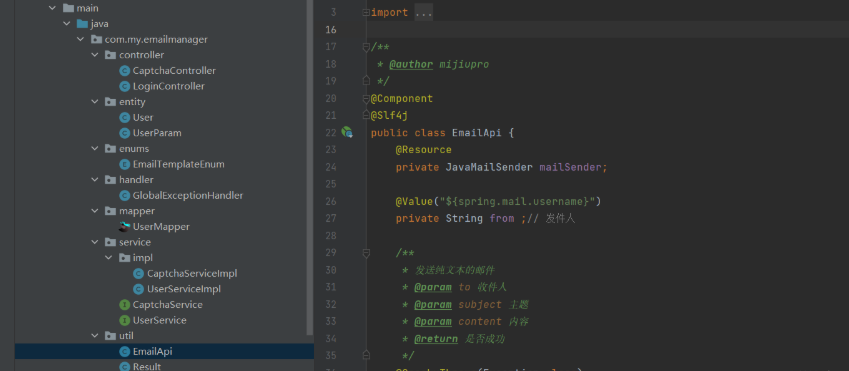Click the CaptchaController class icon
This screenshot has width=849, height=371.
point(125,71)
